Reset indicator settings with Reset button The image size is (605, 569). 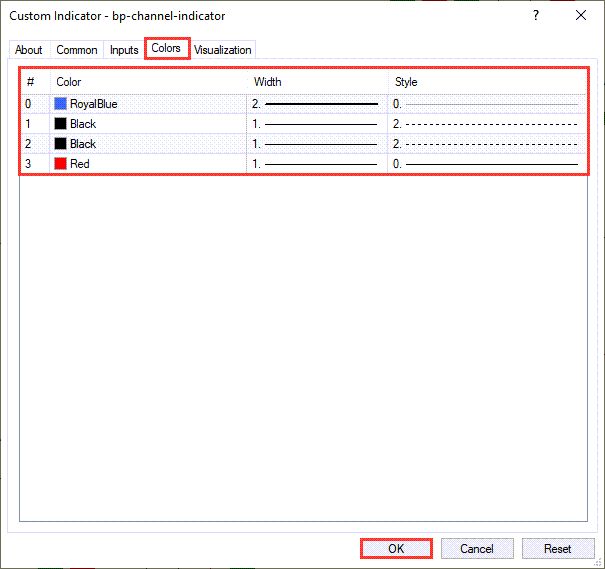(x=558, y=549)
